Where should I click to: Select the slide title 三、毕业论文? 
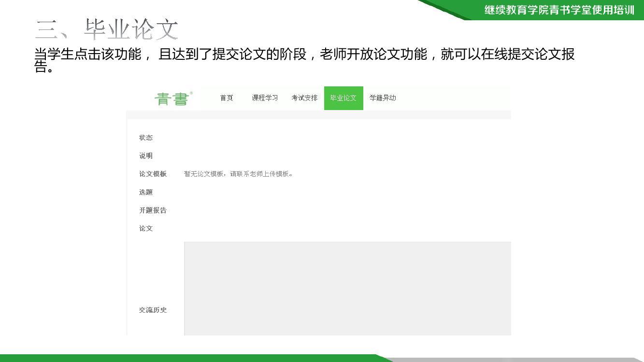(107, 29)
